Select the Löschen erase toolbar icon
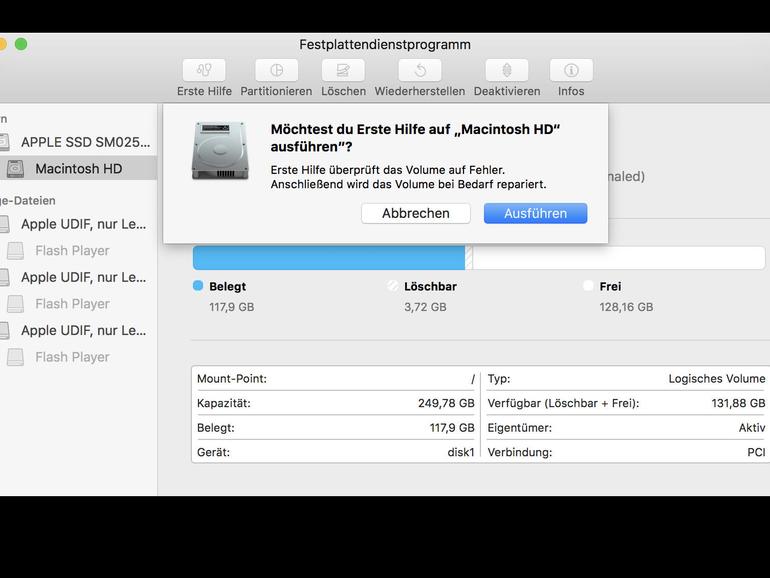 coord(343,70)
